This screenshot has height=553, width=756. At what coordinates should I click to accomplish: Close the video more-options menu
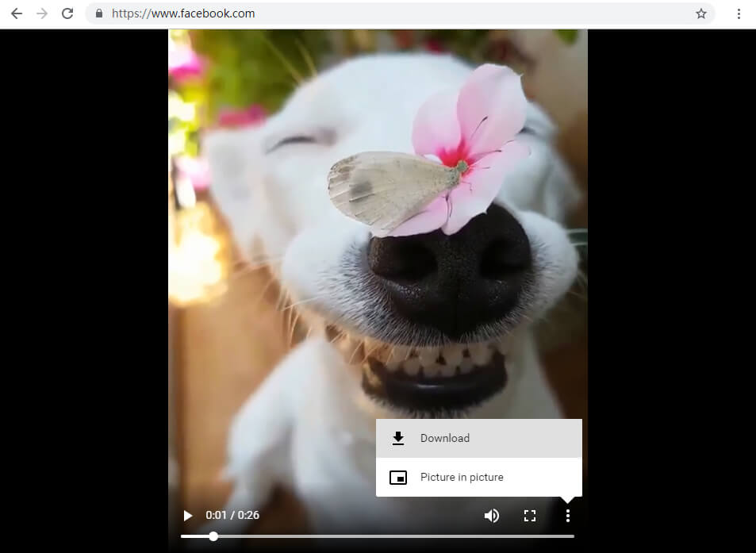(568, 516)
